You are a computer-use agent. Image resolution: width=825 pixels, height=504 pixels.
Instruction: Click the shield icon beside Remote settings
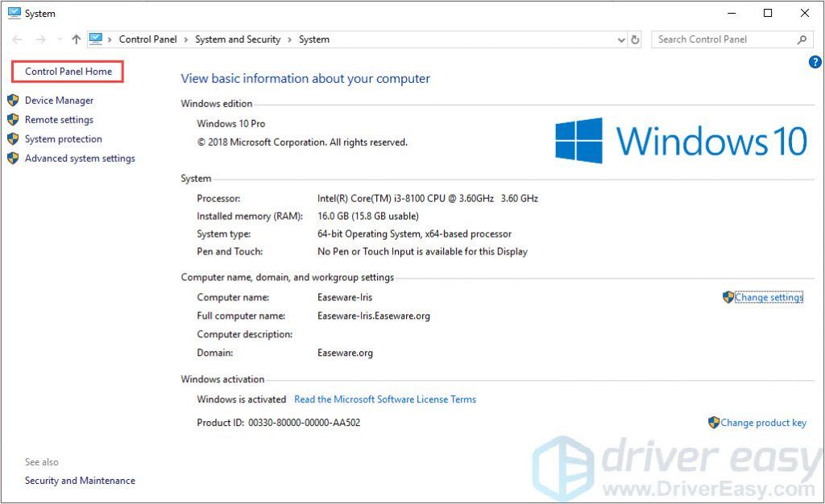click(x=13, y=119)
